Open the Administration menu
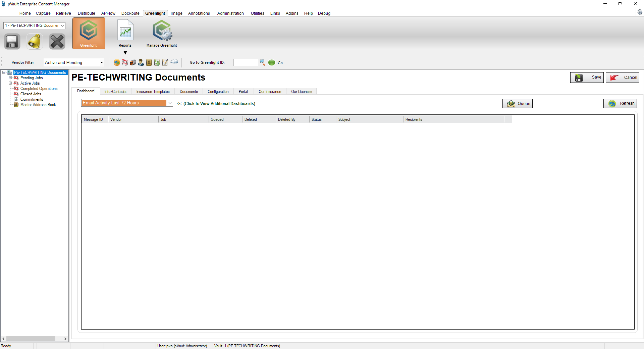644x349 pixels. (230, 13)
